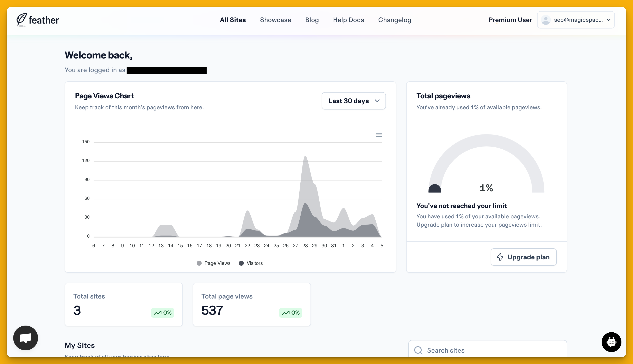Open the Last 30 days dropdown
633x364 pixels.
coord(353,101)
